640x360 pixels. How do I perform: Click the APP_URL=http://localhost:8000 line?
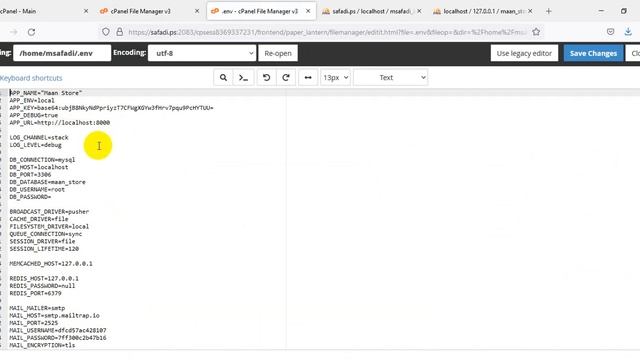click(x=60, y=122)
